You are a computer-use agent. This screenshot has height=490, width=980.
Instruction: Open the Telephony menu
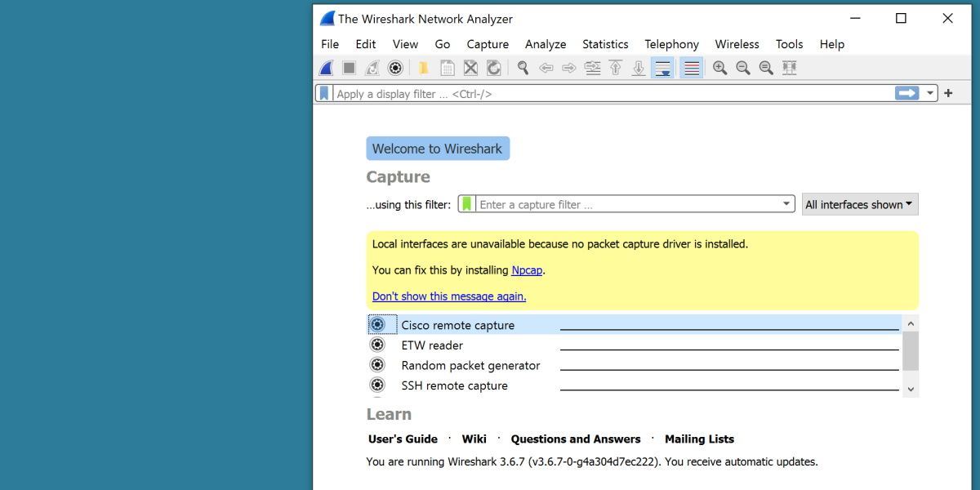click(x=671, y=44)
